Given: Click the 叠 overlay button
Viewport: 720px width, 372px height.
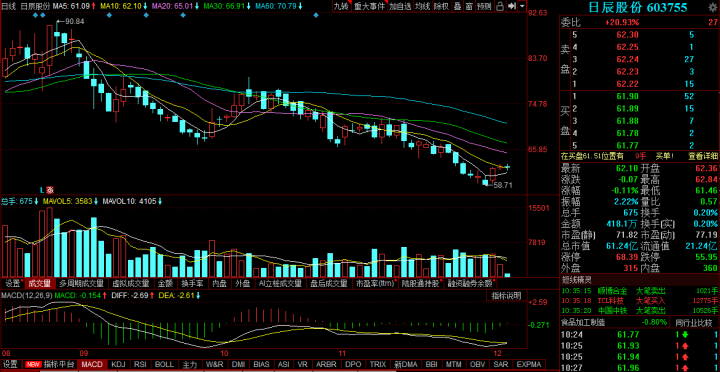Looking at the screenshot, I should tap(457, 6).
